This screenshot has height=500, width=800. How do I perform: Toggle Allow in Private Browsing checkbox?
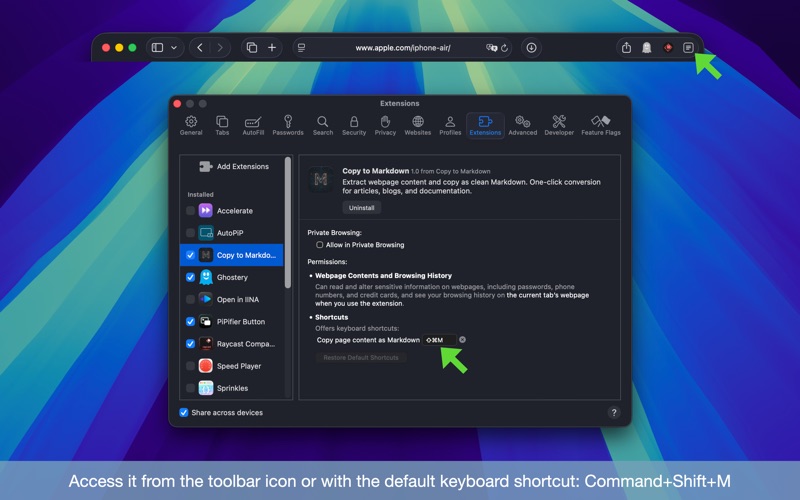coord(319,245)
